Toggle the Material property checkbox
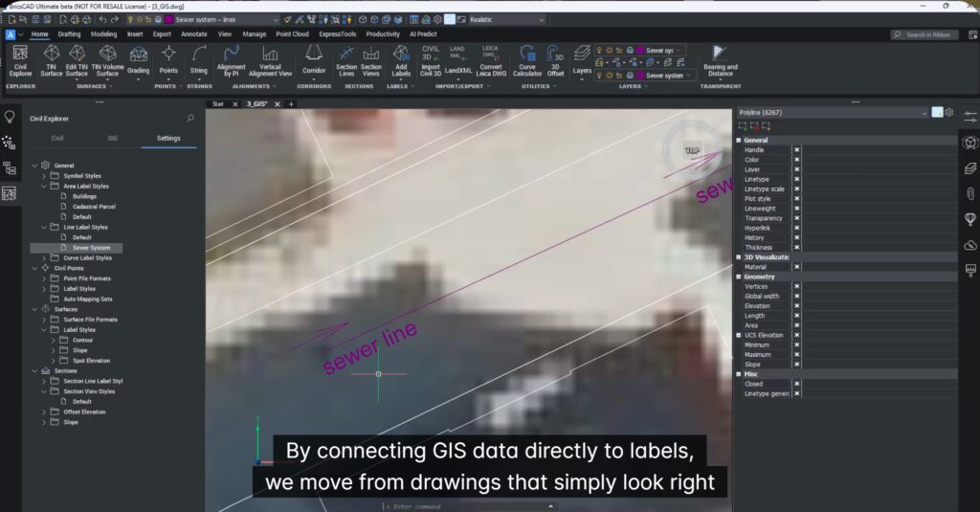Screen dimensions: 980x512 797,267
